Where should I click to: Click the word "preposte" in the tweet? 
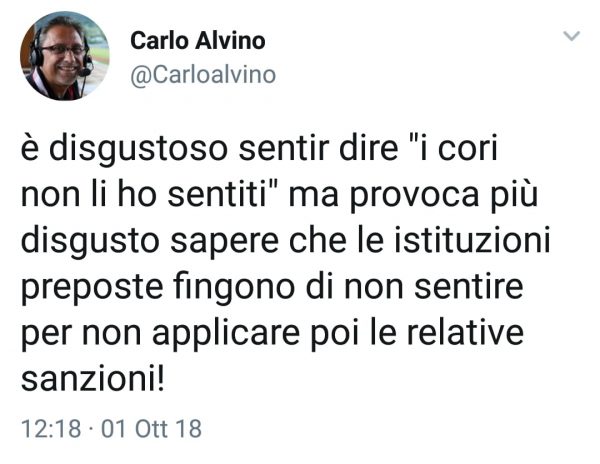(x=92, y=289)
